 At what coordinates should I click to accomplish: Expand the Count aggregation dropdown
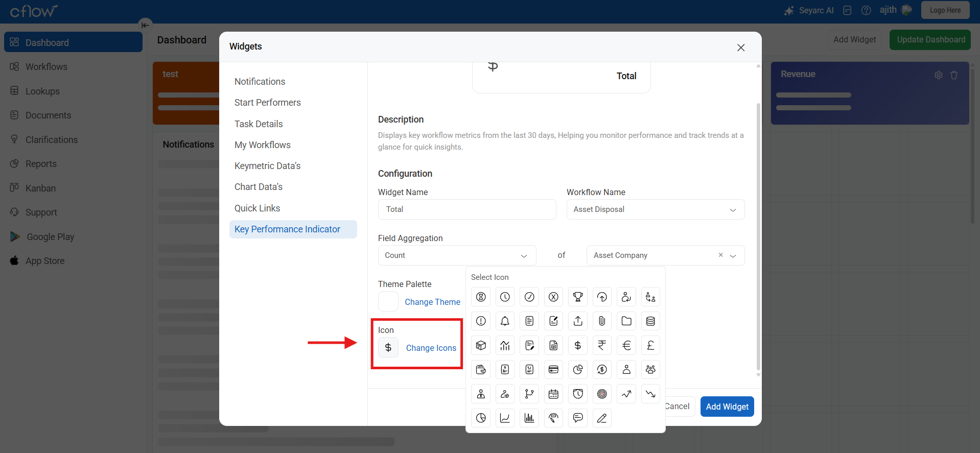tap(457, 255)
